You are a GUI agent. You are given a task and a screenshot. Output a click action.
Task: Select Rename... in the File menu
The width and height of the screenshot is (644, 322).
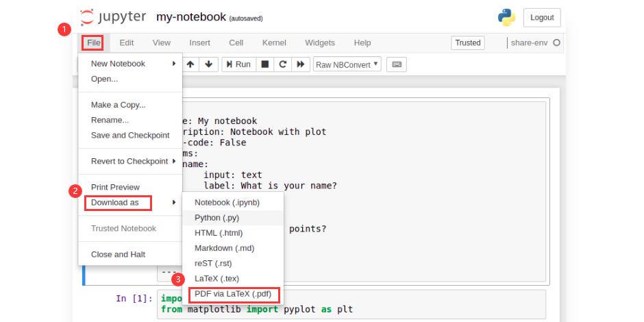pyautogui.click(x=130, y=120)
